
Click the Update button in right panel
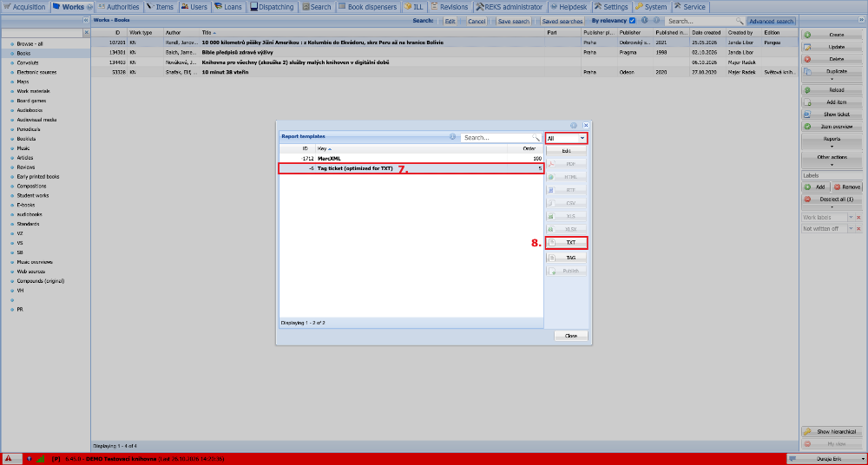832,47
